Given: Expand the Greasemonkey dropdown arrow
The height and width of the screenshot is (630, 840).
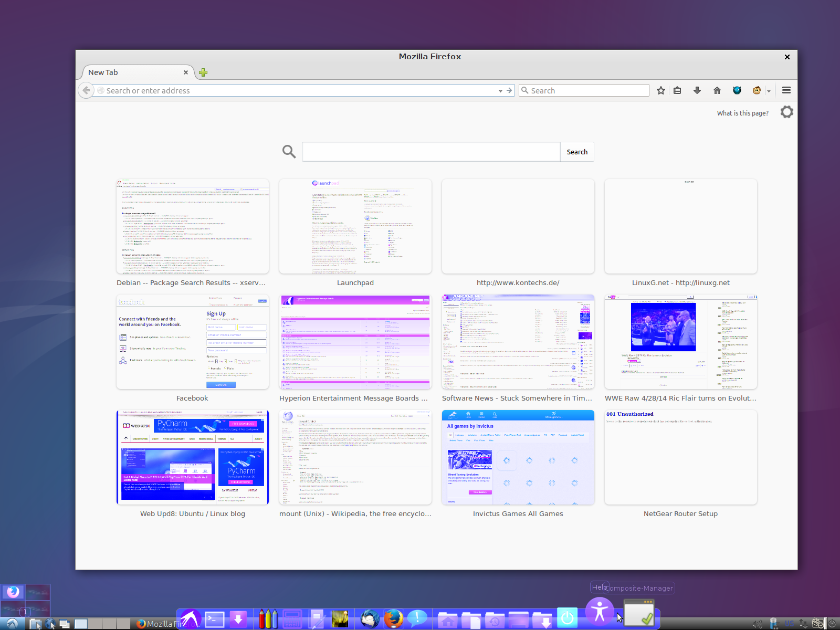Looking at the screenshot, I should coord(769,91).
